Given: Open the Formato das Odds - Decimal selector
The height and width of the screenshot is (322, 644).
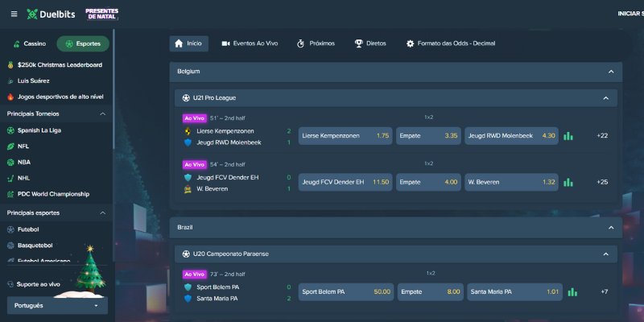Looking at the screenshot, I should pos(451,43).
